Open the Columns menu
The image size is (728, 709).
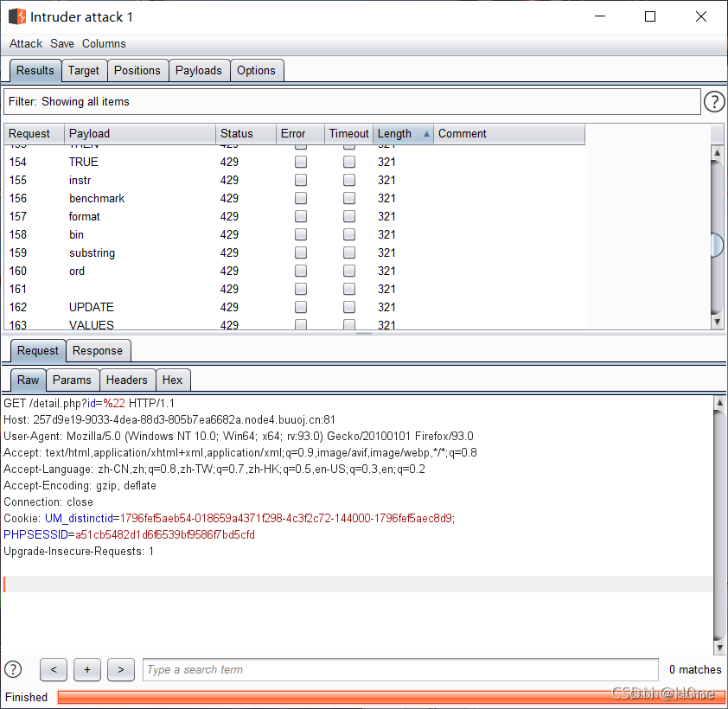pos(104,43)
